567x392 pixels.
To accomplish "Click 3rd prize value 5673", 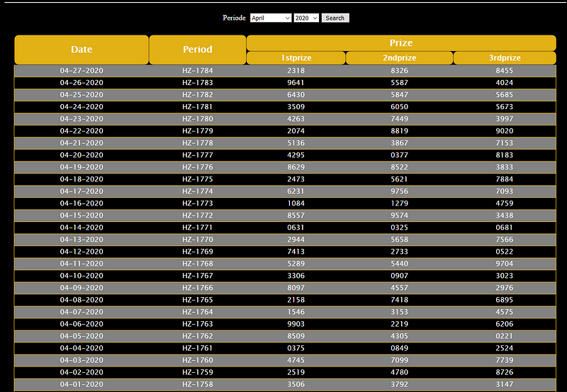I will [505, 106].
